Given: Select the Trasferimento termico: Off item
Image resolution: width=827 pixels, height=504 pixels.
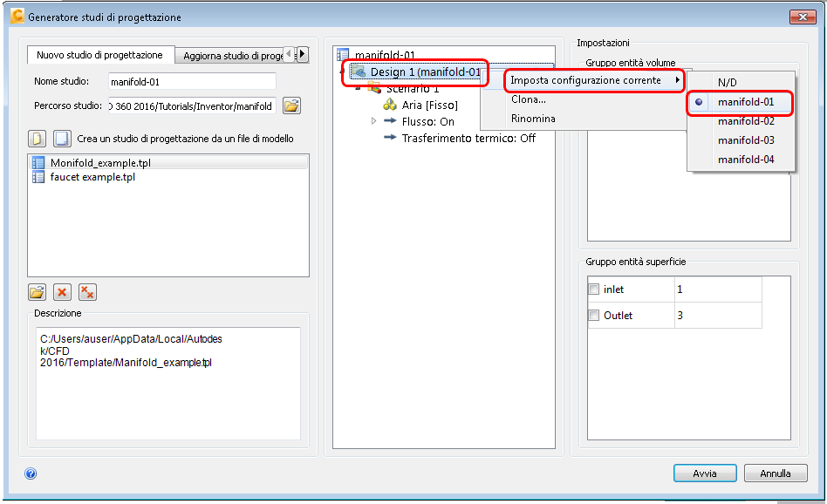Looking at the screenshot, I should tap(468, 138).
